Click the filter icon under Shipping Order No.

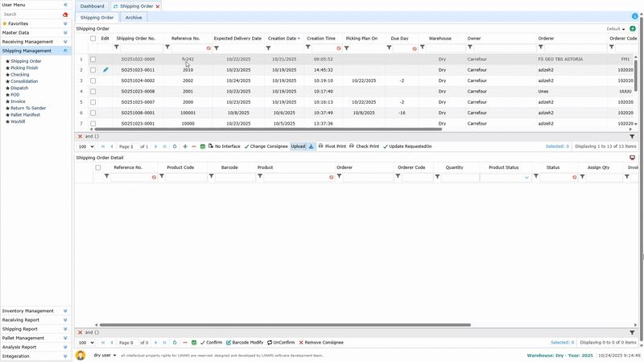pyautogui.click(x=117, y=47)
